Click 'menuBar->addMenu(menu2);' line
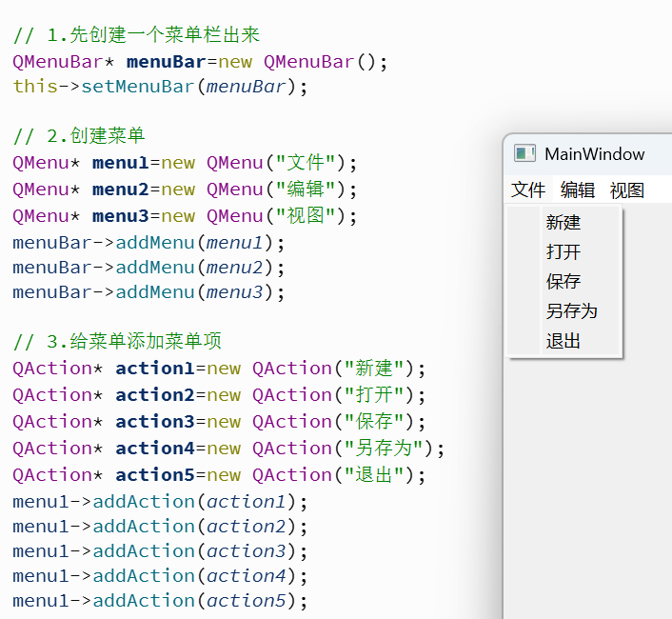This screenshot has width=672, height=619. point(148,268)
